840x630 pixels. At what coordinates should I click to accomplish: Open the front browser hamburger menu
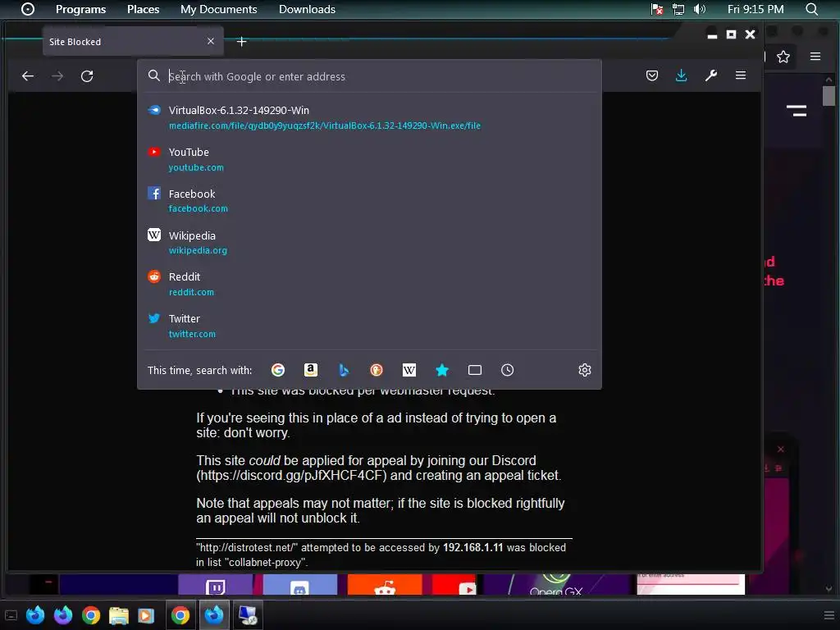pos(741,75)
